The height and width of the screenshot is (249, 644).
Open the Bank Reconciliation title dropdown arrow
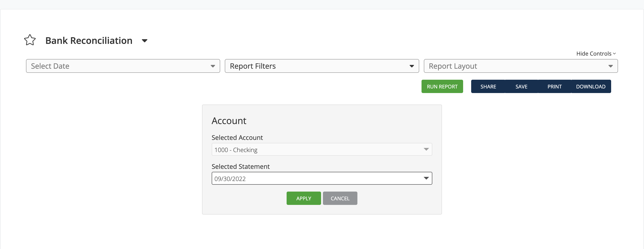point(145,41)
